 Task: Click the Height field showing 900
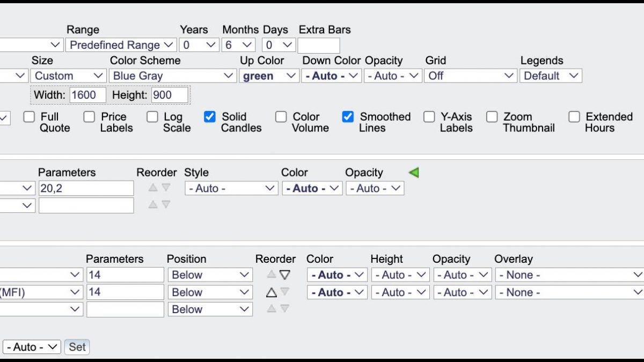tap(170, 95)
